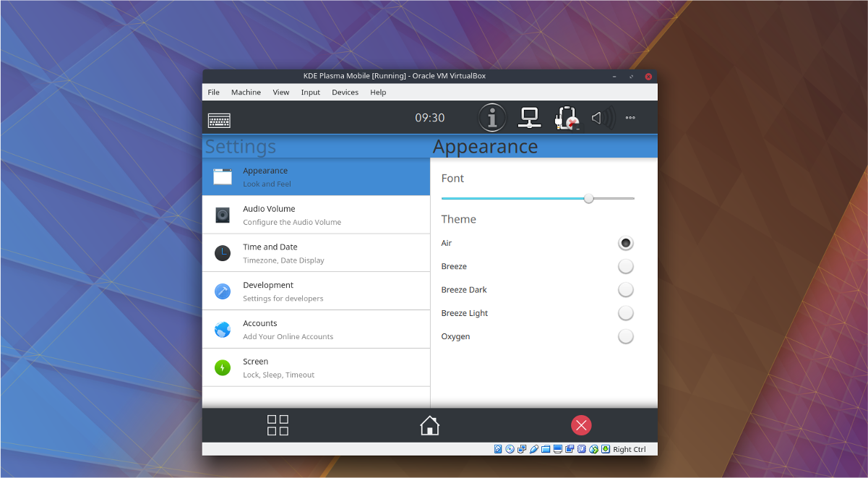Screen dimensions: 868x478
Task: Open Development settings entry
Action: pos(316,291)
